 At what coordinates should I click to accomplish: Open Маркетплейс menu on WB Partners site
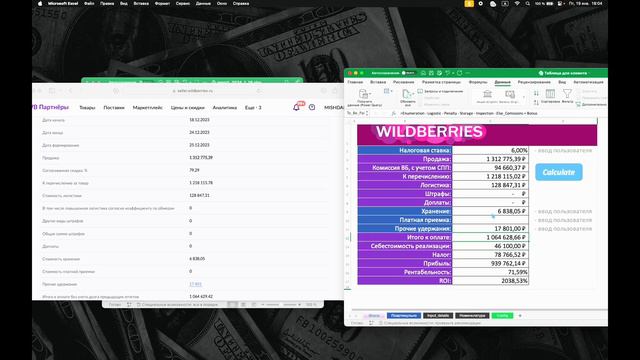coord(147,108)
